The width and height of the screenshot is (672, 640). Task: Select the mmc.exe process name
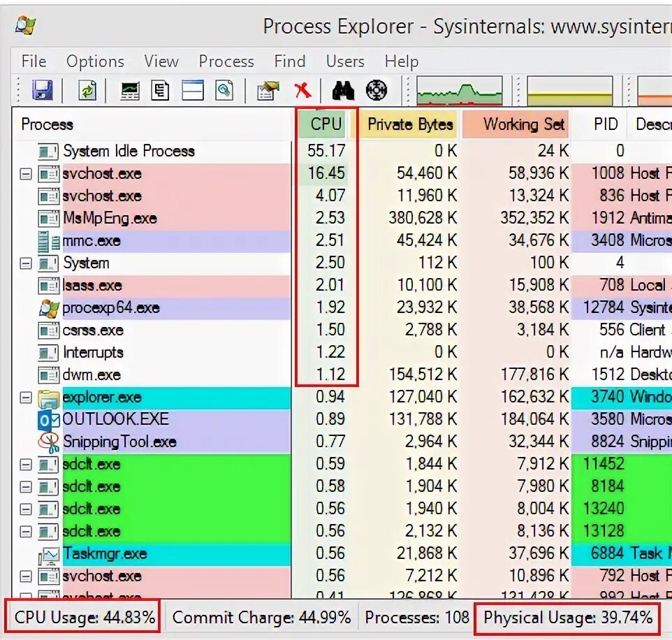coord(92,241)
